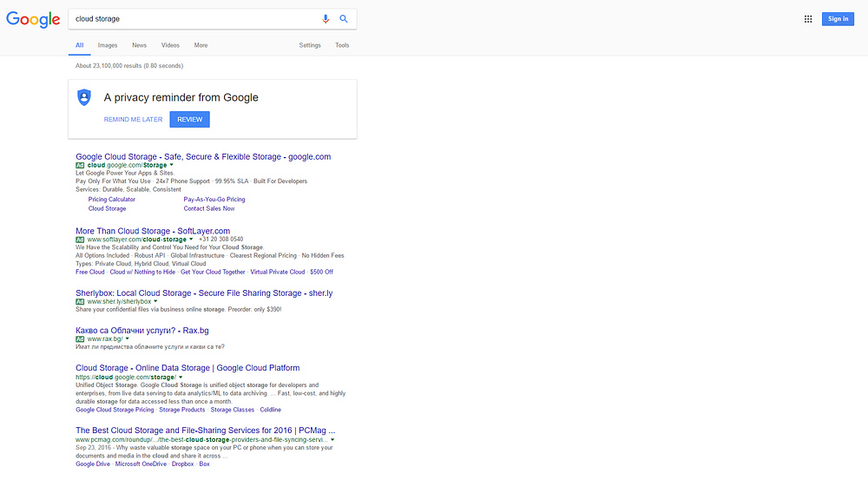Open the Contact Sales Now sitelink
The height and width of the screenshot is (480, 868).
209,208
